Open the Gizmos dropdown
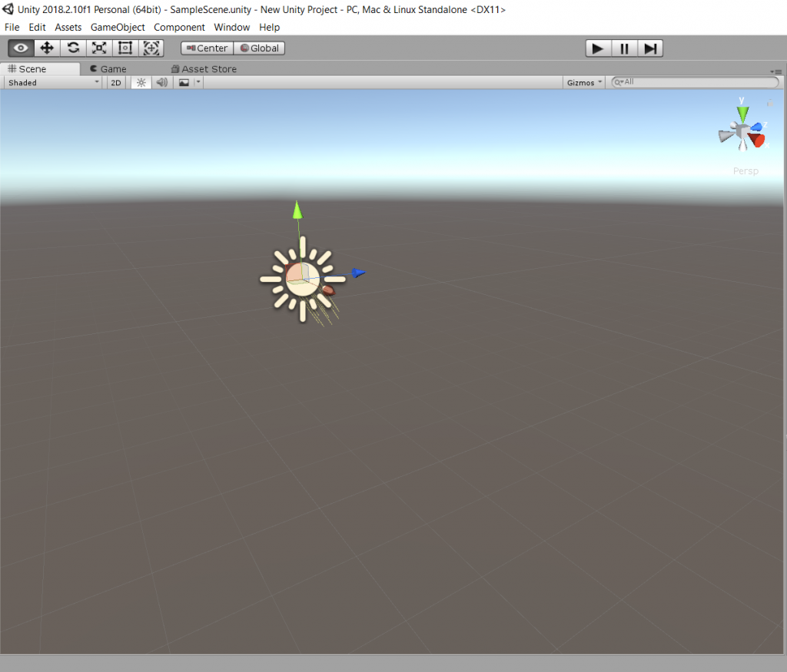 click(x=584, y=83)
